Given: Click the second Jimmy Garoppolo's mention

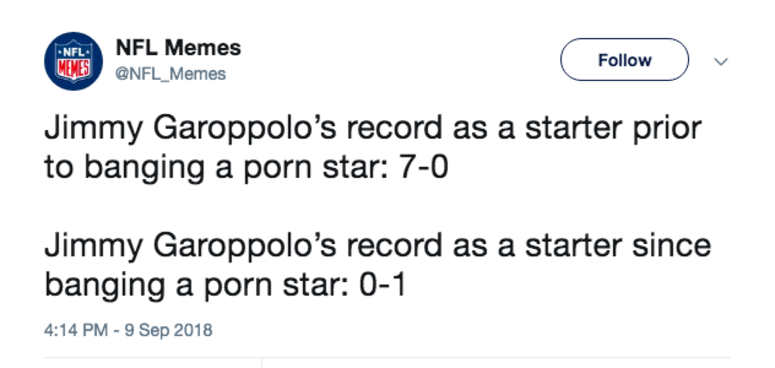Looking at the screenshot, I should coord(190,247).
